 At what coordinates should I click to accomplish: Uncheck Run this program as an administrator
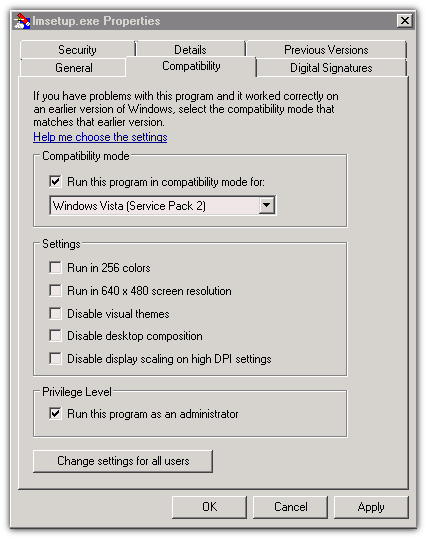(55, 414)
